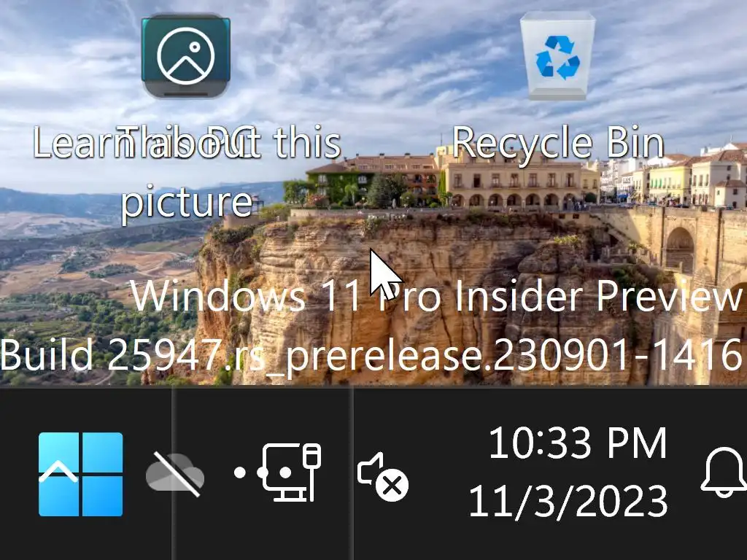Screen dimensions: 747x560
Task: Expand hidden tray icons with the up chevron
Action: pyautogui.click(x=58, y=473)
